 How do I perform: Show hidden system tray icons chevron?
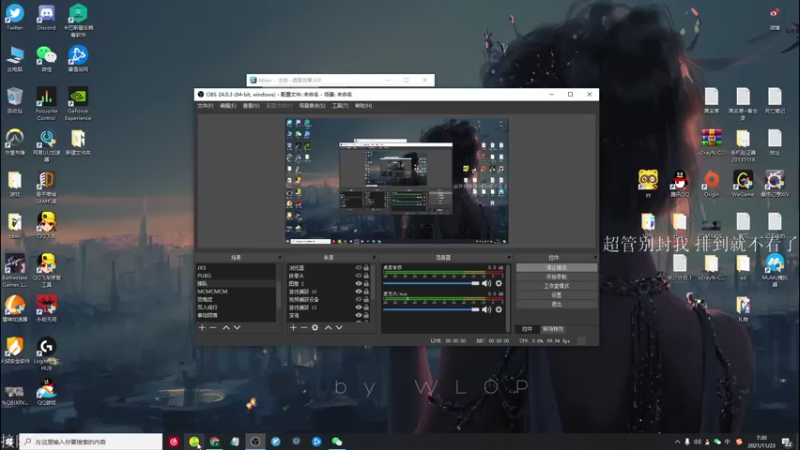click(x=677, y=442)
